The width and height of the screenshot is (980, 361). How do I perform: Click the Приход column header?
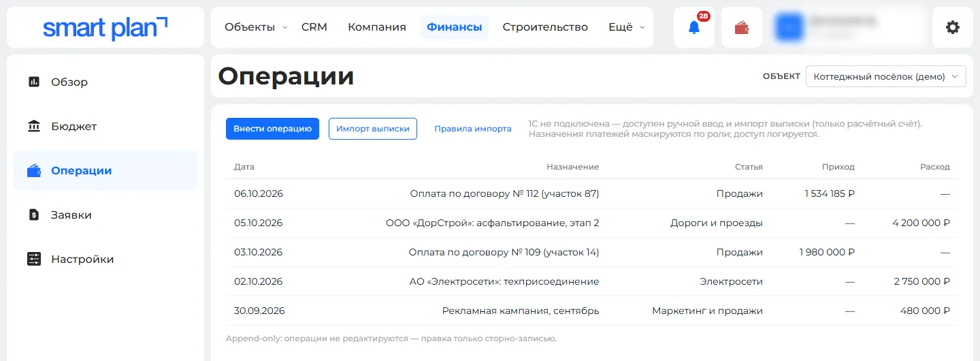point(838,167)
